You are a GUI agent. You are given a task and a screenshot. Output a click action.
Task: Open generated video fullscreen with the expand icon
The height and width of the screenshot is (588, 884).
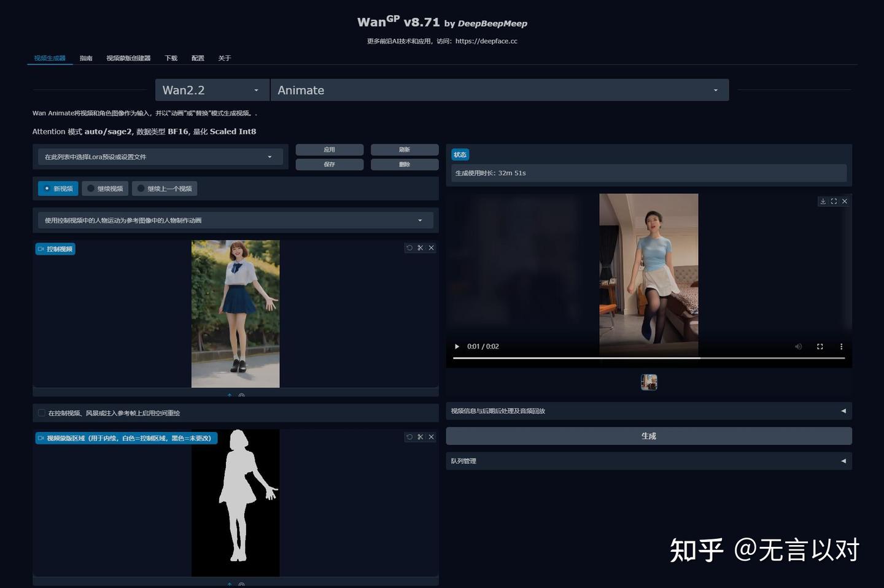point(834,201)
